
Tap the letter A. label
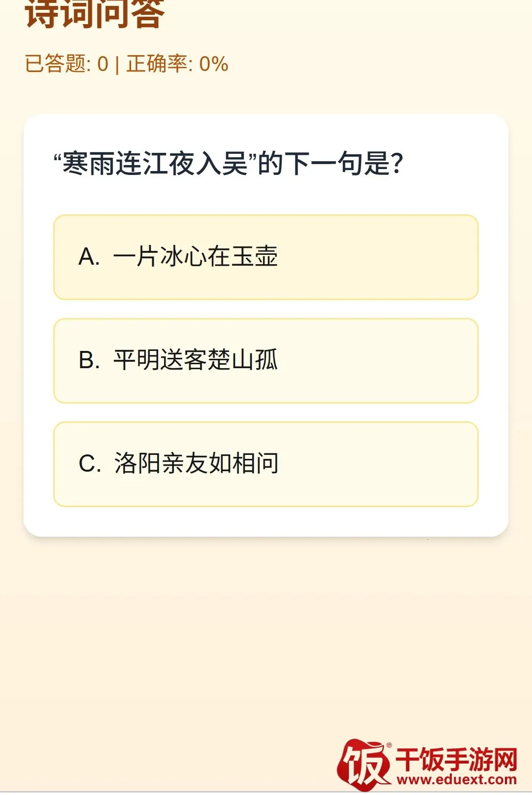[x=89, y=257]
